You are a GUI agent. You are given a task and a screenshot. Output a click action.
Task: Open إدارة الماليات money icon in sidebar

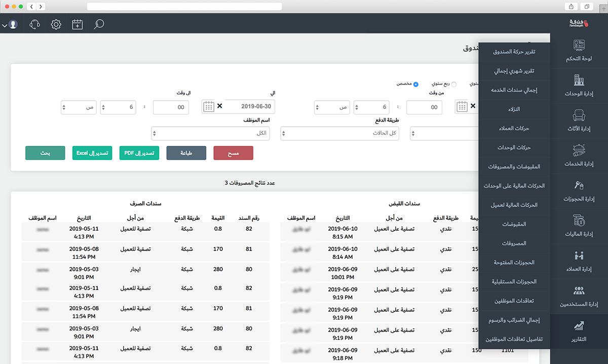[579, 220]
